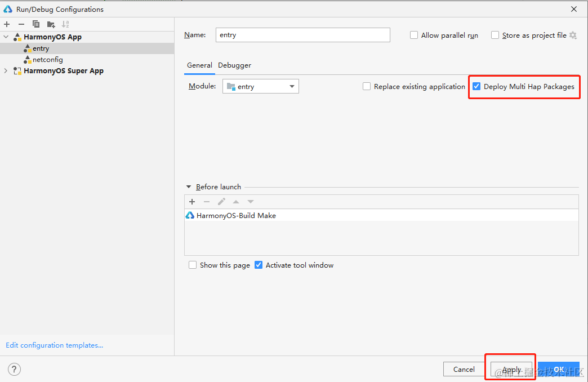Create a new configuration folder

(51, 25)
